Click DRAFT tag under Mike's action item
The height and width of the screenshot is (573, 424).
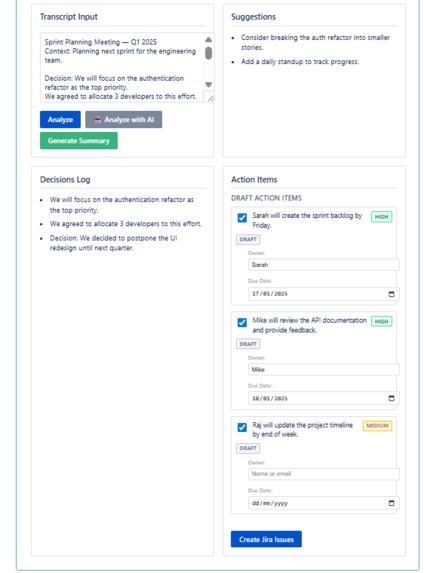tap(248, 344)
